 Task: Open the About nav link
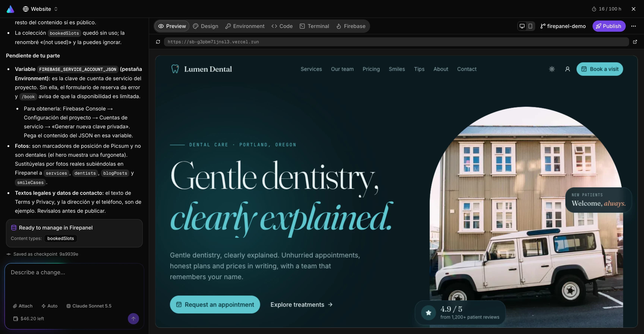pos(441,69)
